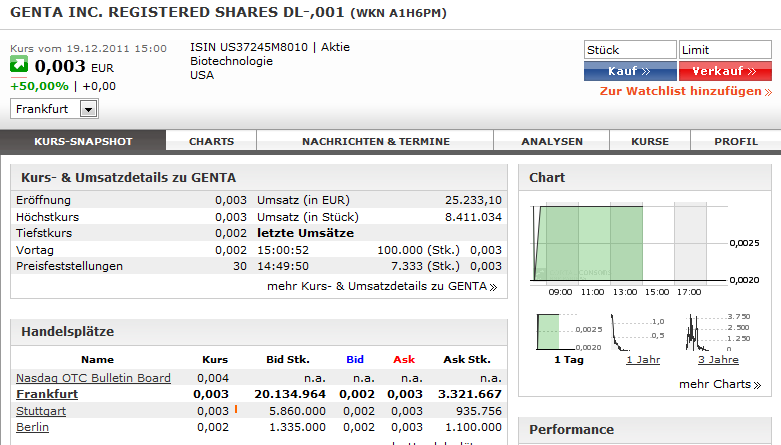The width and height of the screenshot is (781, 445).
Task: Select Stuttgart trading venue link
Action: [41, 411]
